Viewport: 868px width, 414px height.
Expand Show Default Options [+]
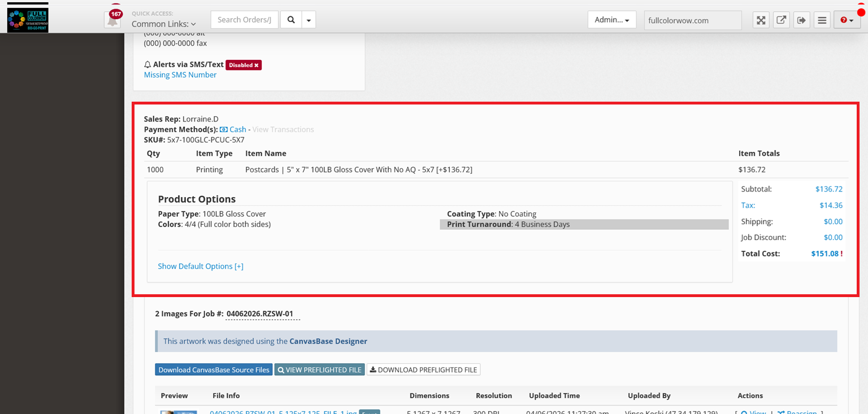[x=201, y=266]
